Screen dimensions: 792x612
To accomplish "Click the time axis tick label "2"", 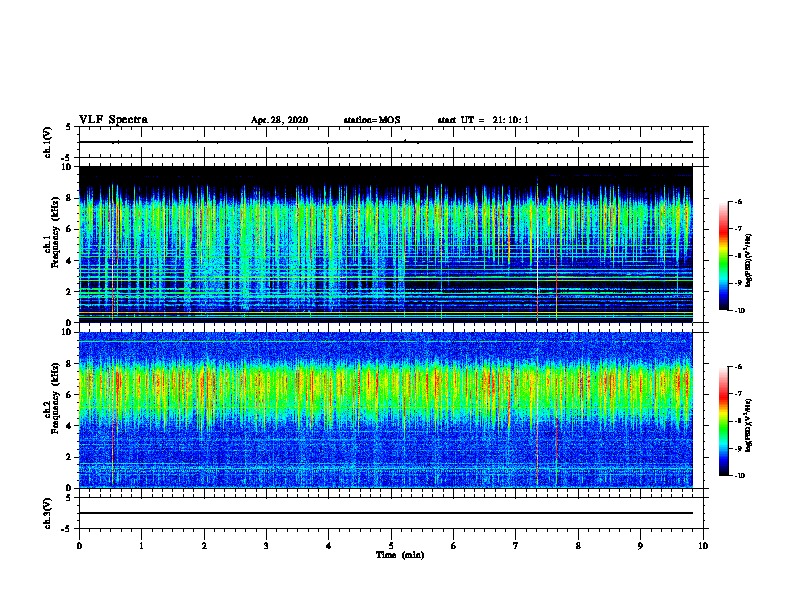I will pyautogui.click(x=204, y=546).
